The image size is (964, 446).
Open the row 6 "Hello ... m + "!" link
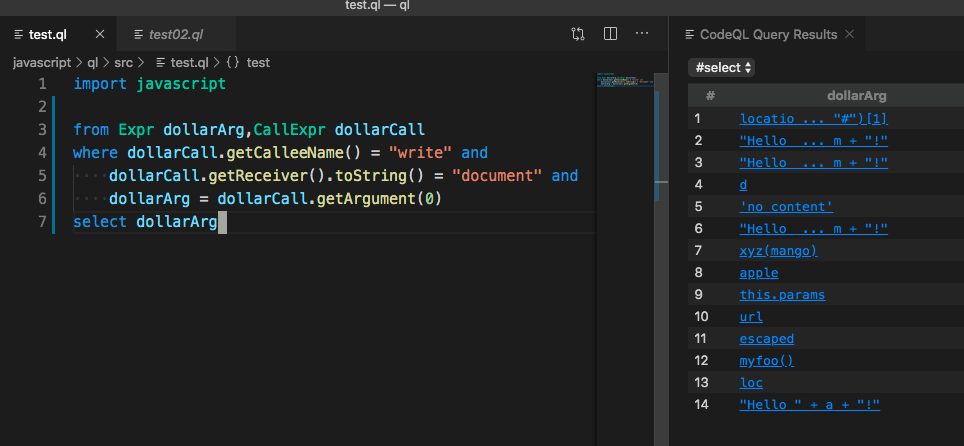[x=813, y=229]
